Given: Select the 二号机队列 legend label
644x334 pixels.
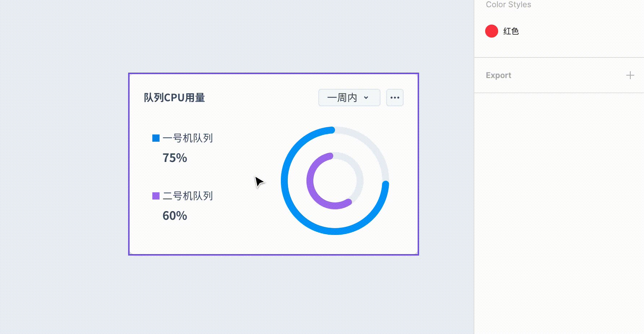Looking at the screenshot, I should pyautogui.click(x=188, y=196).
